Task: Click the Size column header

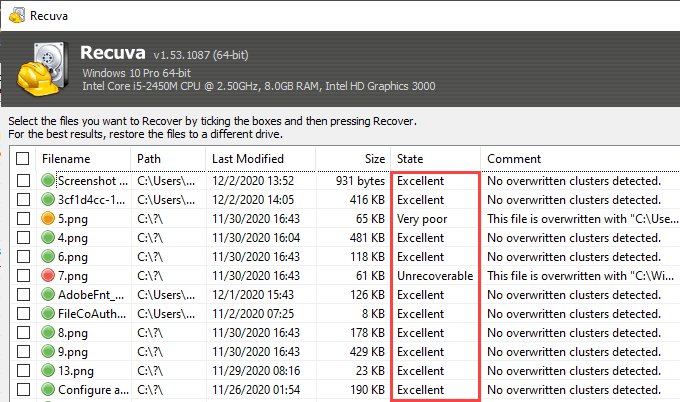Action: (x=374, y=159)
